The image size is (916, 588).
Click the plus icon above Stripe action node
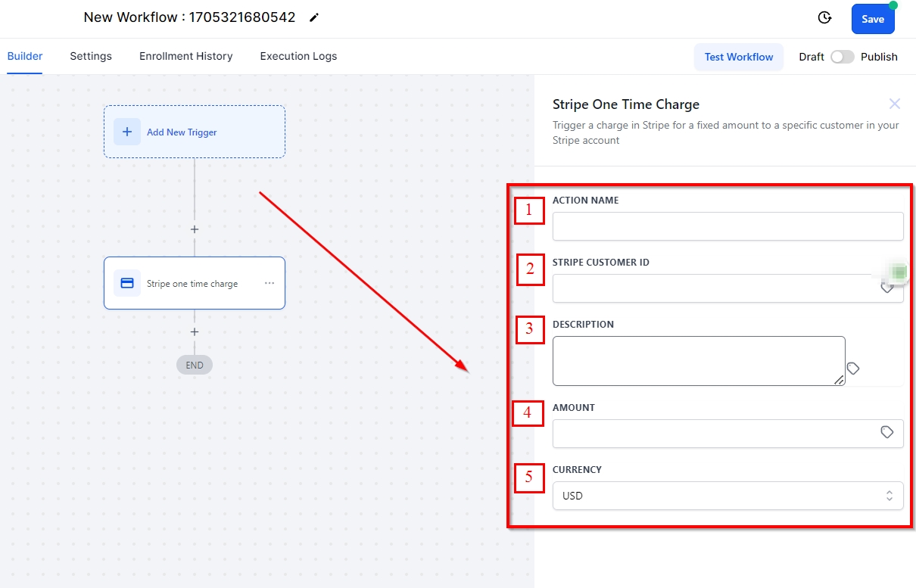click(195, 229)
